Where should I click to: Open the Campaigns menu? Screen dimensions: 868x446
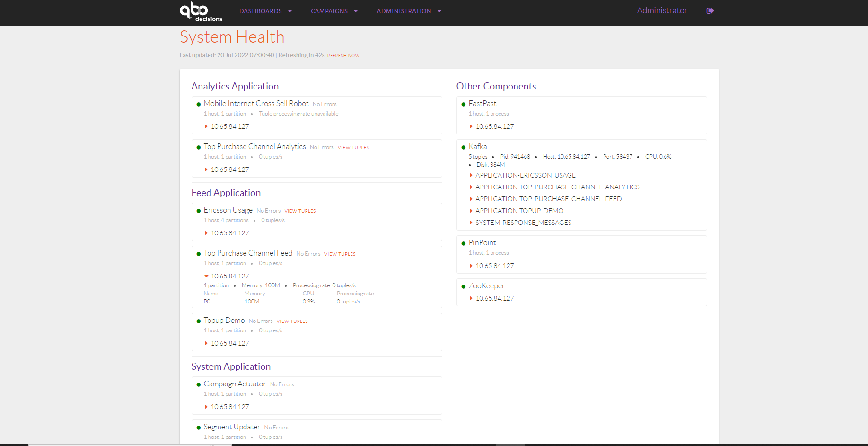coord(334,11)
